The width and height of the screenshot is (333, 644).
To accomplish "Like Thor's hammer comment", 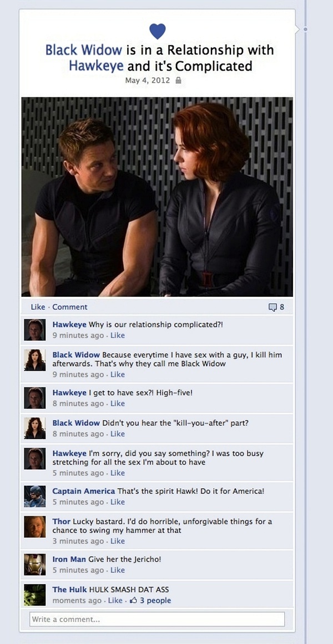I will [117, 541].
